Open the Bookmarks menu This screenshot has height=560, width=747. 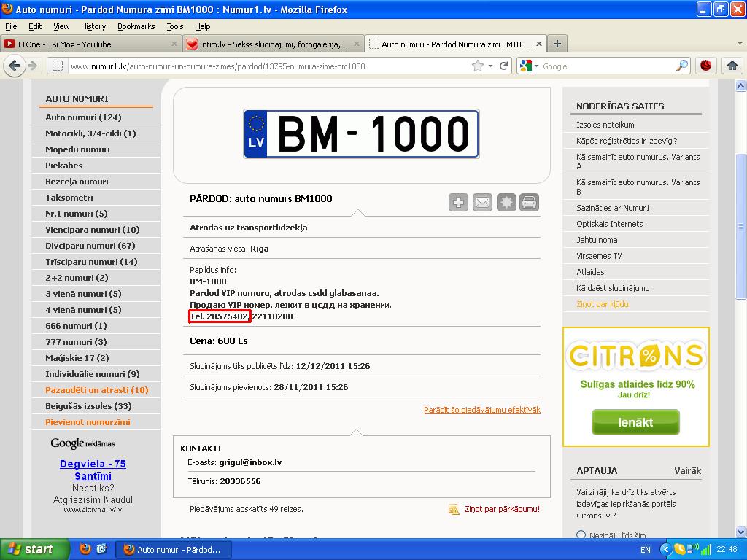[x=136, y=26]
